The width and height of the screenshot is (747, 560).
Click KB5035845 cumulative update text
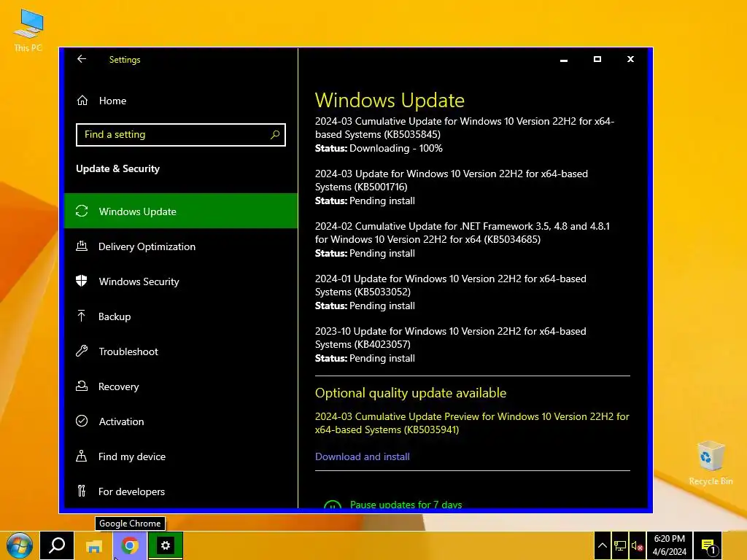click(465, 128)
